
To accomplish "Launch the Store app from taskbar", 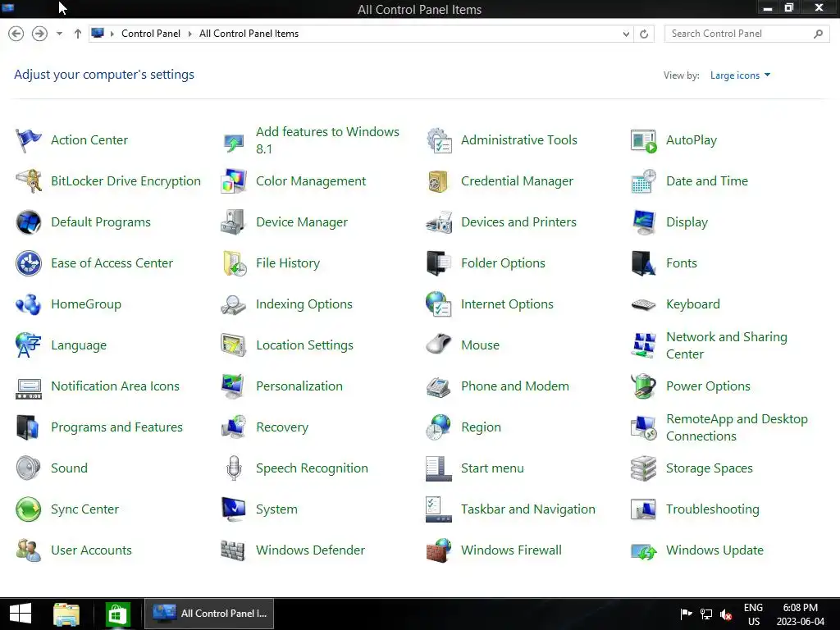I will coord(118,614).
